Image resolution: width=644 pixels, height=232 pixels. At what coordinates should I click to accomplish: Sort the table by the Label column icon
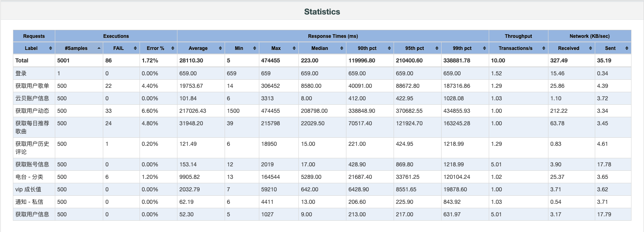50,48
